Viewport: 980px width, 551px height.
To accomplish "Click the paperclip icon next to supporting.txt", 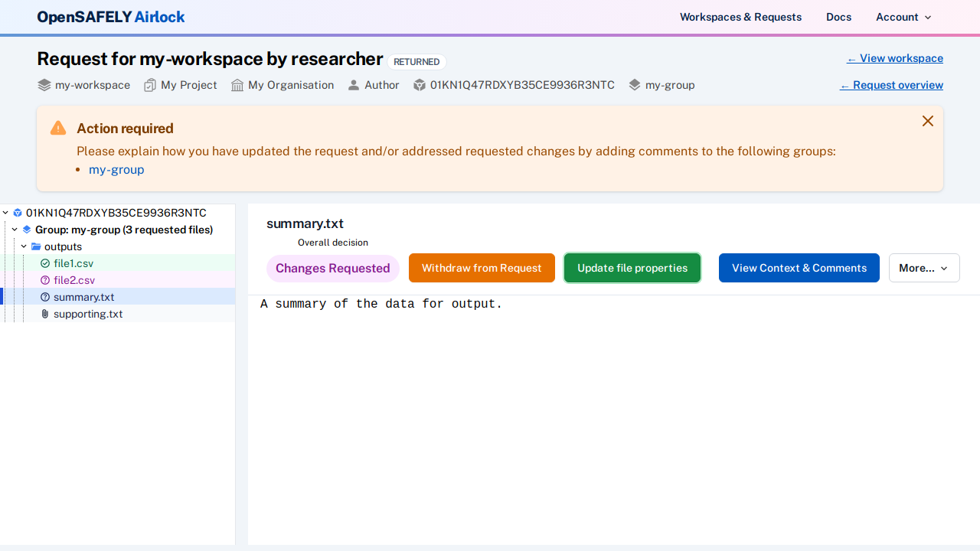I will [45, 314].
